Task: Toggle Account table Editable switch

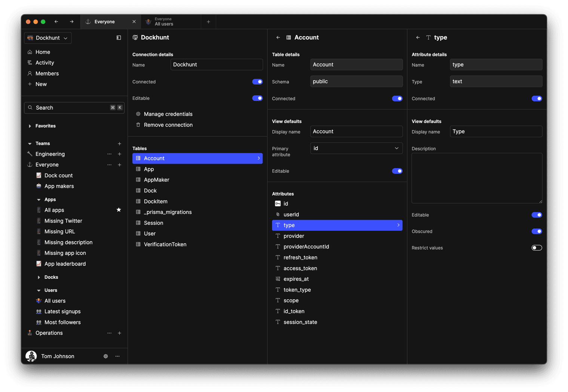Action: (x=397, y=171)
